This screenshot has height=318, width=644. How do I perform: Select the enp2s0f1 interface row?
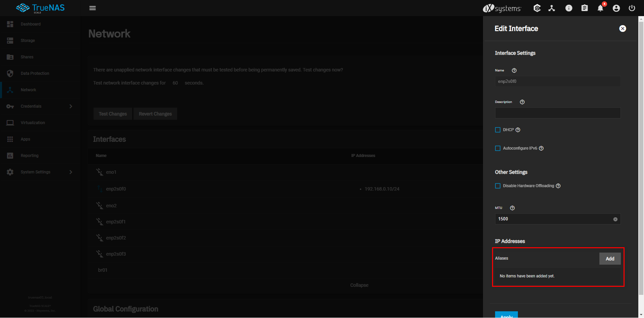pos(285,222)
